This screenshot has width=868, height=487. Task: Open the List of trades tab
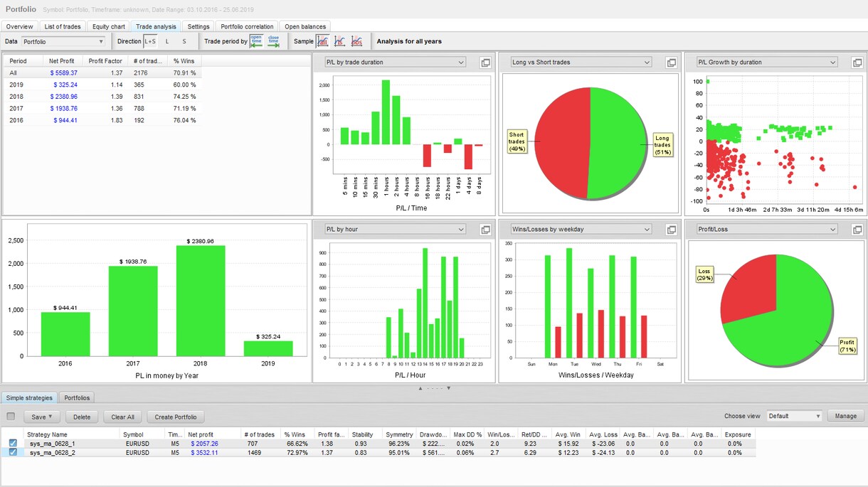(x=63, y=27)
